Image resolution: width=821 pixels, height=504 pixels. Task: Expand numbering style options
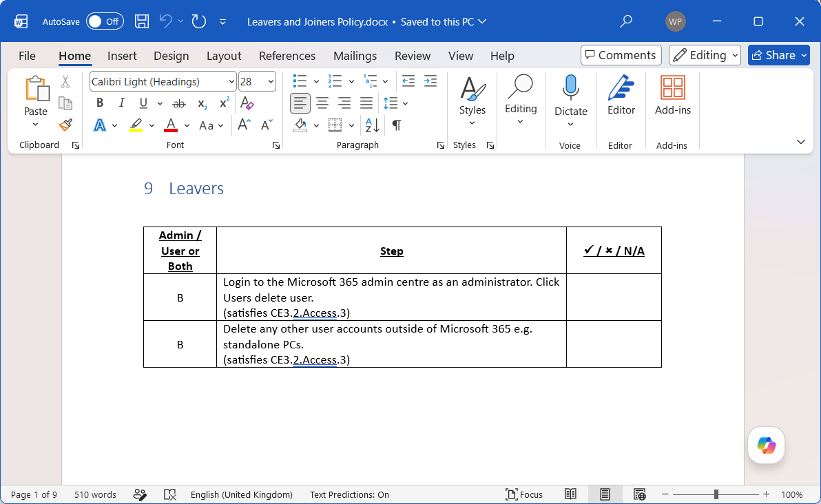(x=351, y=82)
